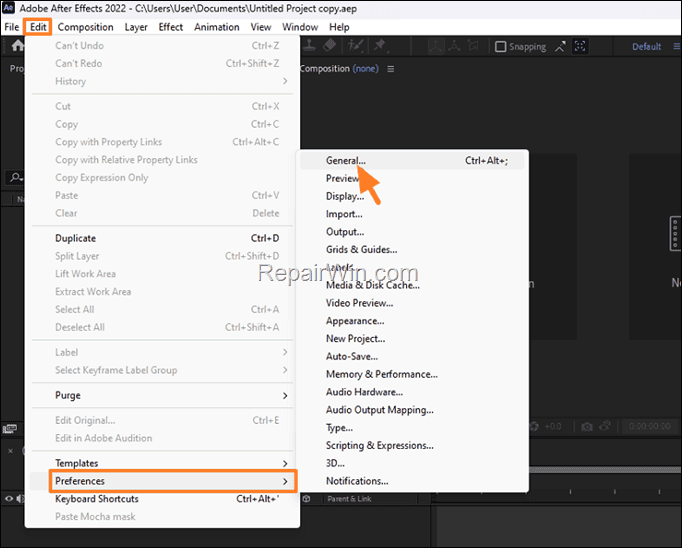682x548 pixels.
Task: Open Video Preview preferences
Action: point(412,303)
